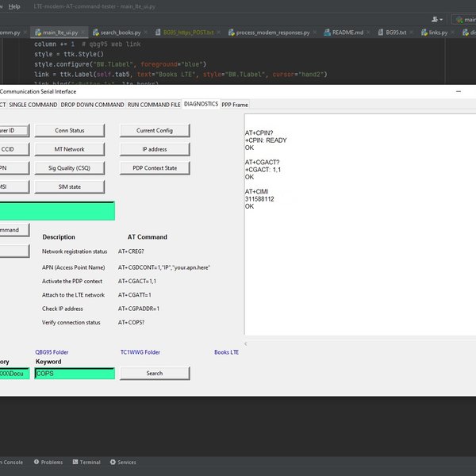476x476 pixels.
Task: Click the AT+CGDCONT APN command text
Action: pyautogui.click(x=164, y=267)
